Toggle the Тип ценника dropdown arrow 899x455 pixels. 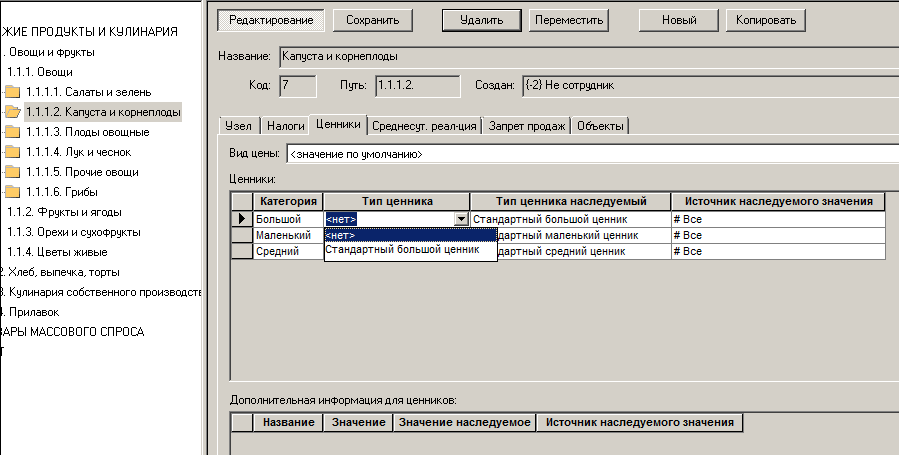(x=462, y=219)
